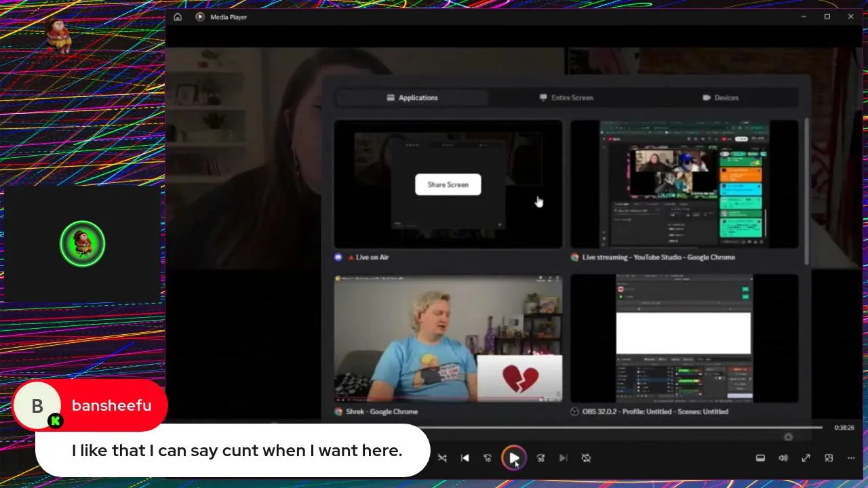Toggle repeat mode in Media Player
Viewport: 868px width, 488px height.
point(586,458)
